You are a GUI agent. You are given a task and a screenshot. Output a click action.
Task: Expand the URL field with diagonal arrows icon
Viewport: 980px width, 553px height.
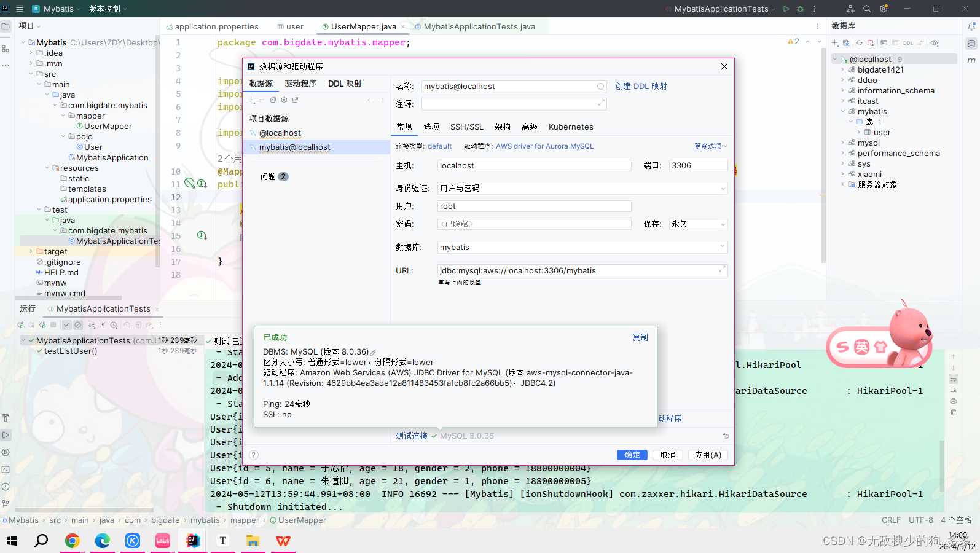point(722,270)
